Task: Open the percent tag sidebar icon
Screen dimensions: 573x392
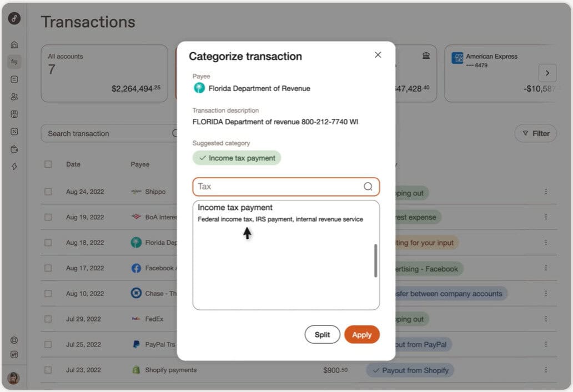Action: click(x=14, y=132)
